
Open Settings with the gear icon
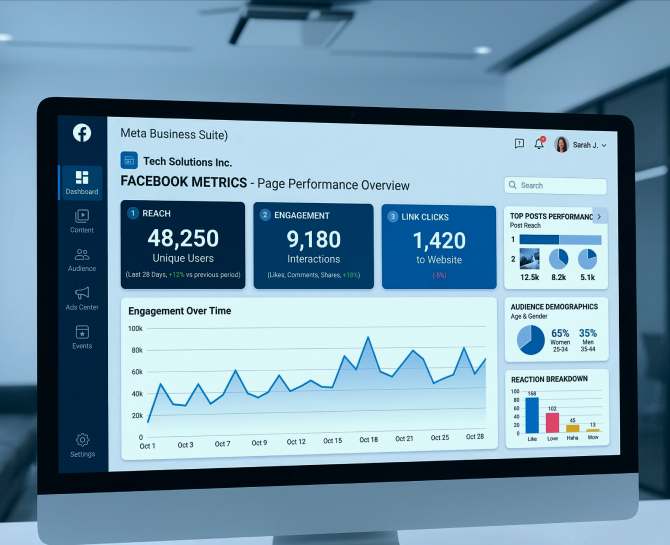pyautogui.click(x=82, y=439)
